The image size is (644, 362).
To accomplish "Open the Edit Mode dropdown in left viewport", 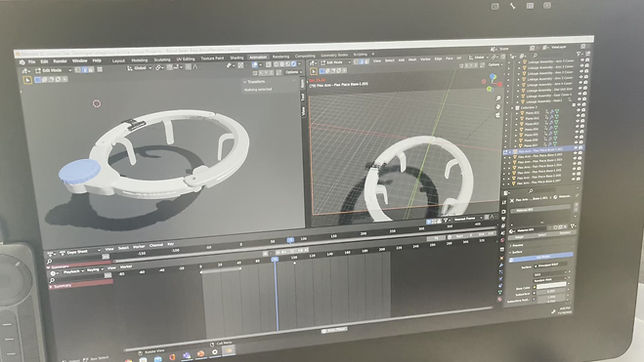I will point(53,71).
